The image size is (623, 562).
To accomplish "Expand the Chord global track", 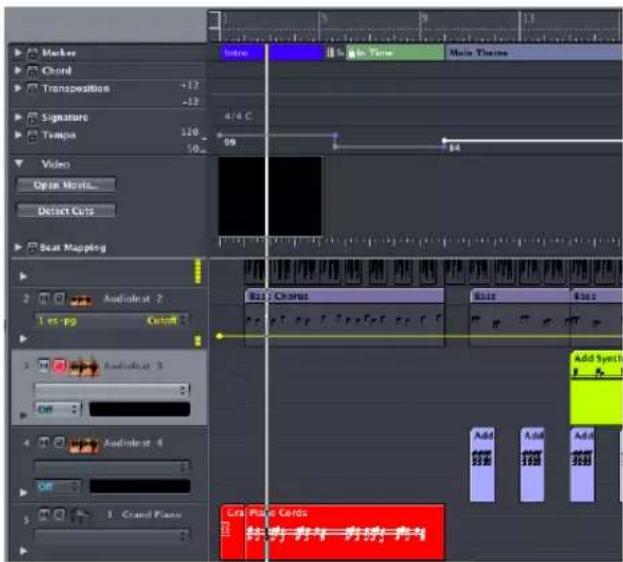I will tap(18, 70).
